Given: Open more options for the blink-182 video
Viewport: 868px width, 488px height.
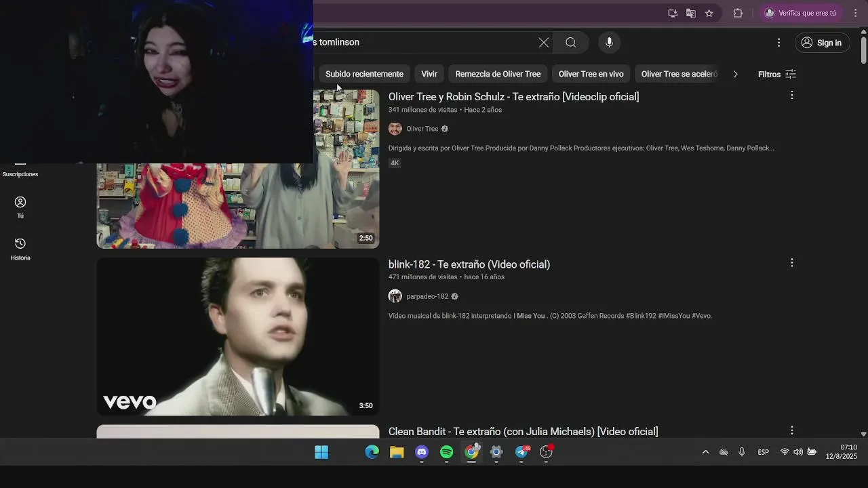Looking at the screenshot, I should [791, 263].
